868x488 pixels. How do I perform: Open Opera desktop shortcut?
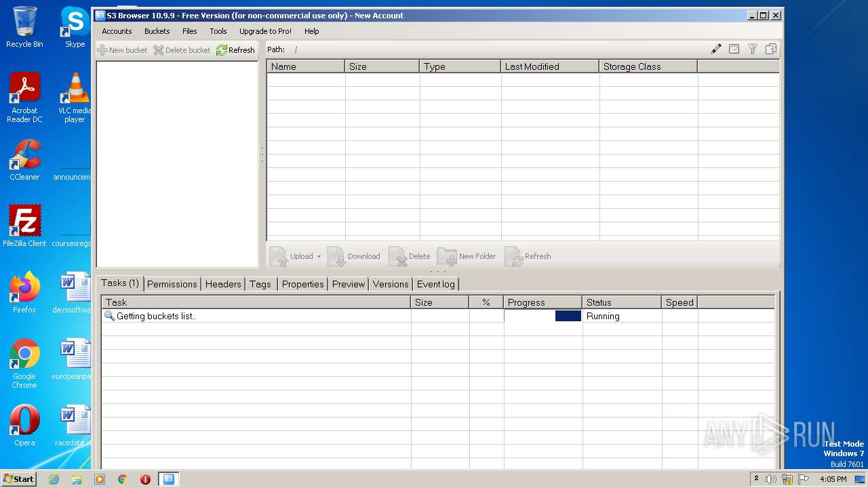[24, 426]
